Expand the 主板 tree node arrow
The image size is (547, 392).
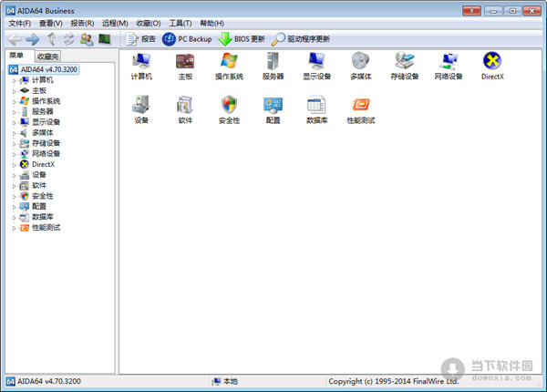point(15,91)
